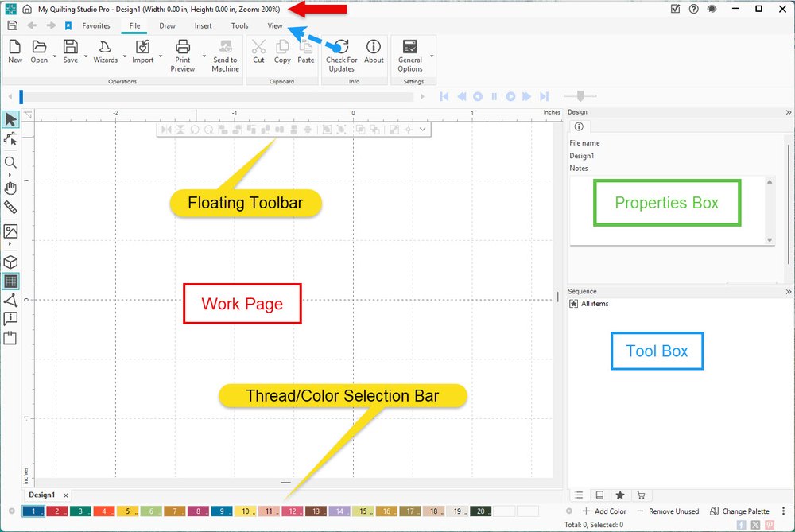Open General Options settings
The image size is (795, 532).
409,56
